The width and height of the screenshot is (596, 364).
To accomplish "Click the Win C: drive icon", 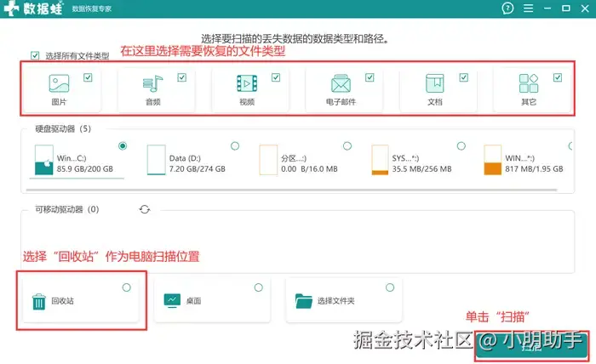I will 43,160.
